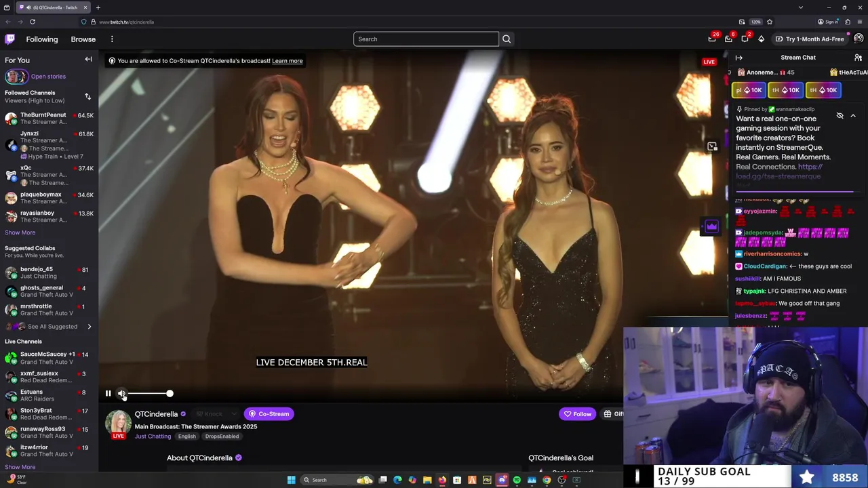868x488 pixels.
Task: Click the Get Bits diamond icon
Action: pyautogui.click(x=761, y=39)
